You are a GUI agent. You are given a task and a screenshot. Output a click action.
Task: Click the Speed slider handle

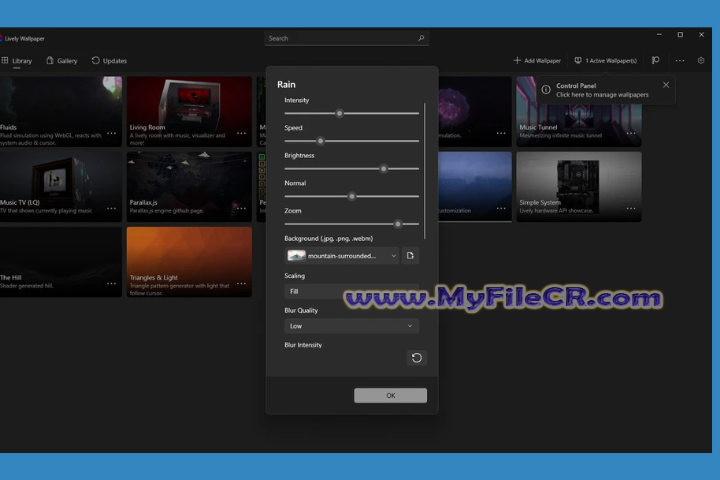pyautogui.click(x=321, y=141)
